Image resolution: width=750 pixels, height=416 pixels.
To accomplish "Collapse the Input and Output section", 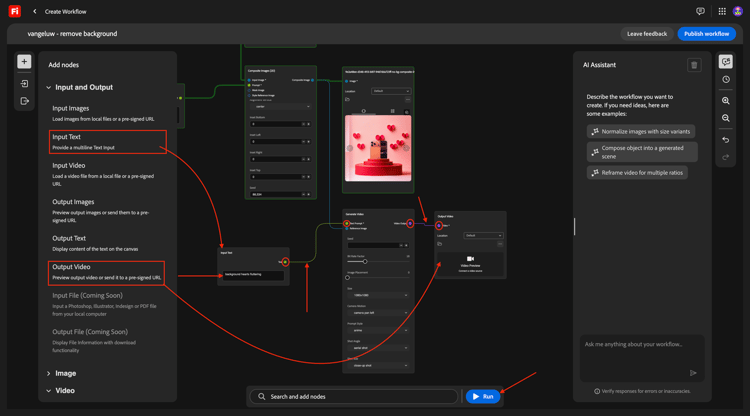I will pyautogui.click(x=48, y=88).
